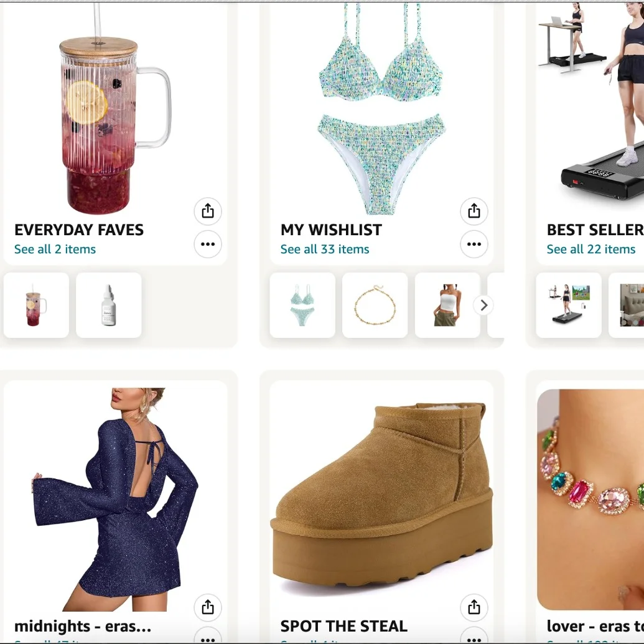Viewport: 644px width, 644px height.
Task: Open See all 22 items link
Action: coord(591,250)
